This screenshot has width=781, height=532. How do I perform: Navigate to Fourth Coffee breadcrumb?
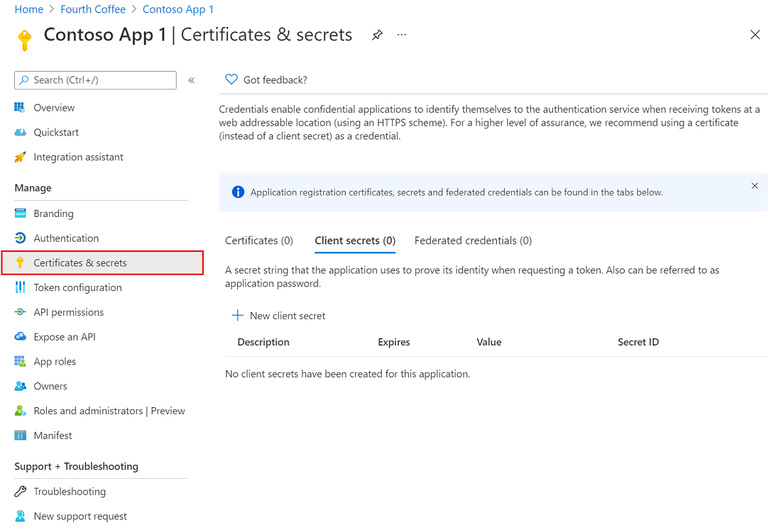click(x=93, y=9)
